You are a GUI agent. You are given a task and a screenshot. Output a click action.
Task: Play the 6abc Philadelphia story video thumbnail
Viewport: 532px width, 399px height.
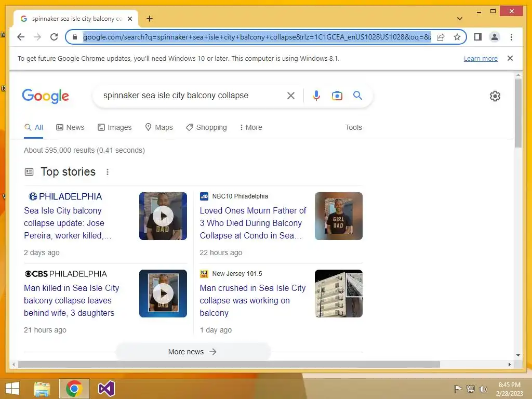(163, 216)
